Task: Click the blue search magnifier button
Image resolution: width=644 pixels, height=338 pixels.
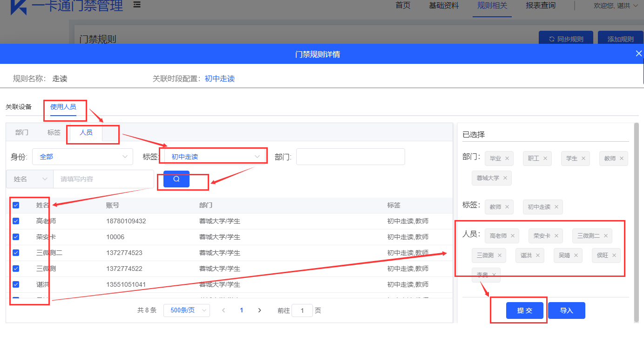Action: (x=176, y=179)
